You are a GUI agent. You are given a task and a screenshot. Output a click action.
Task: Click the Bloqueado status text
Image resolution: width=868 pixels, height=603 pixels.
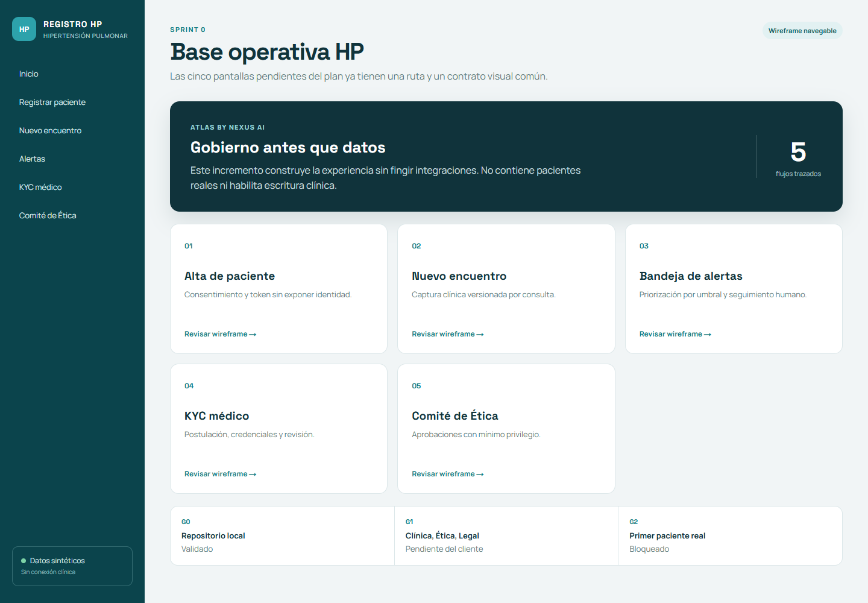click(649, 549)
